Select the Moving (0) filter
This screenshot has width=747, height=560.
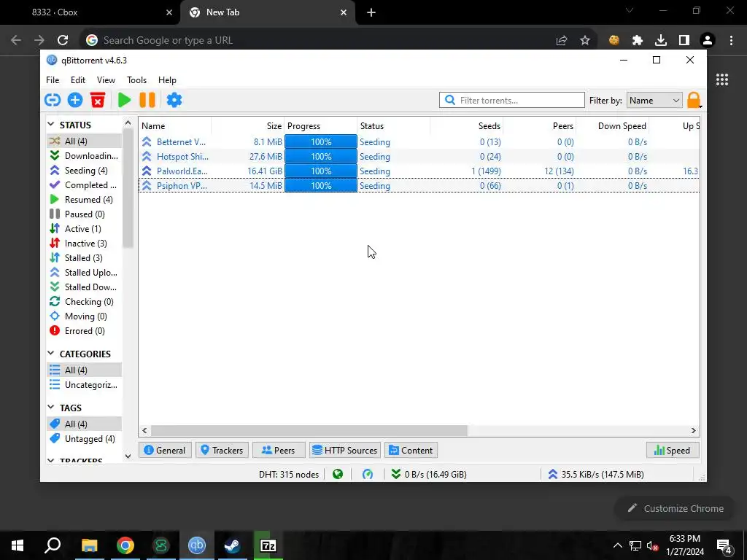pos(85,316)
